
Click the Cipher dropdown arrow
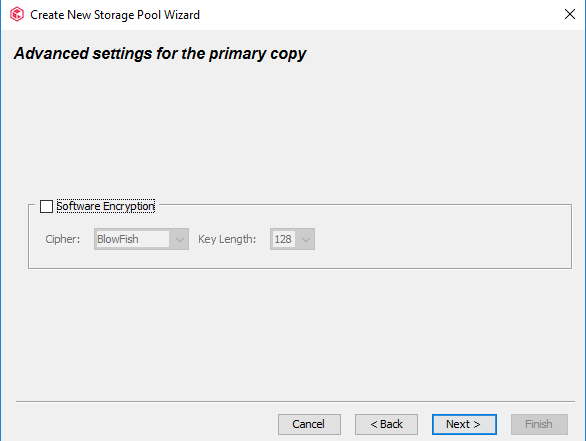(179, 239)
